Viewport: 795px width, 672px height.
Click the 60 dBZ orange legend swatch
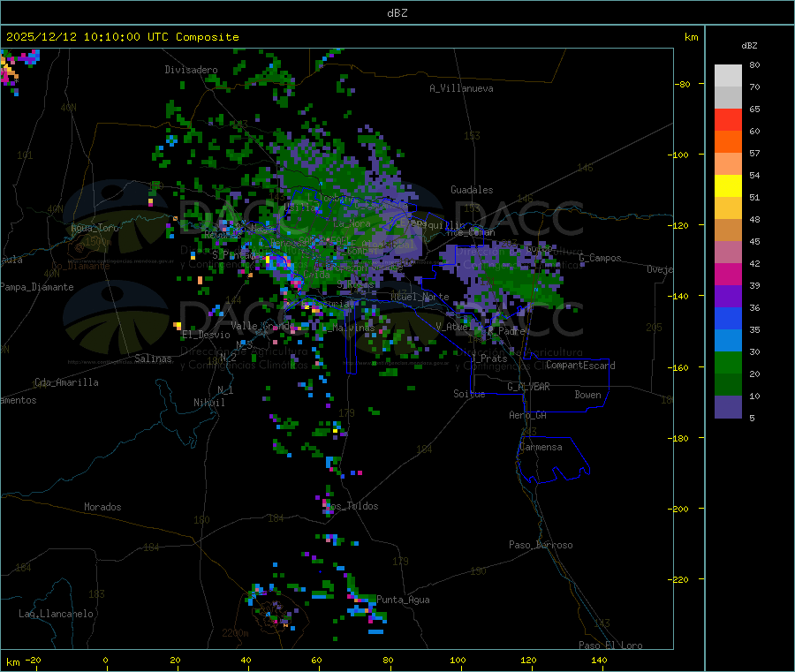[728, 142]
